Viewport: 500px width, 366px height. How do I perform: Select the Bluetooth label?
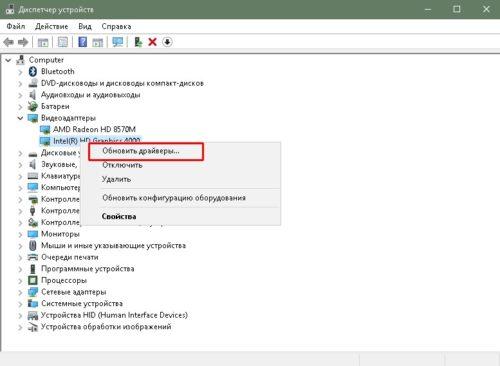coord(58,71)
